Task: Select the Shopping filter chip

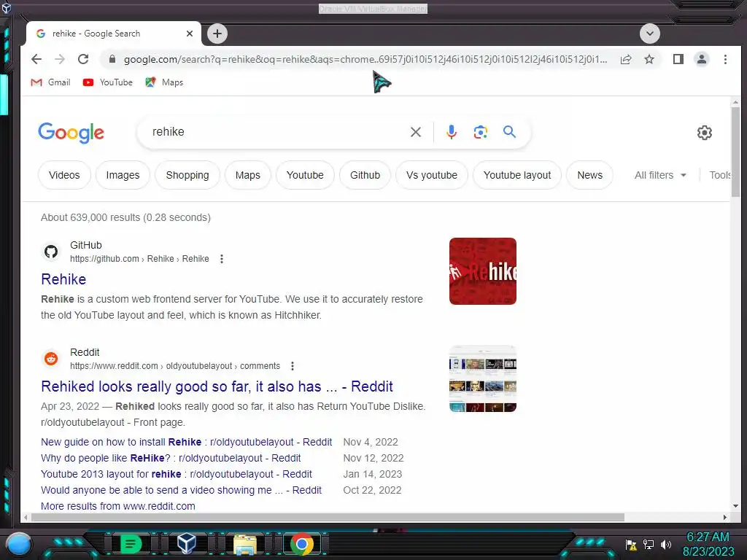Action: [x=187, y=175]
